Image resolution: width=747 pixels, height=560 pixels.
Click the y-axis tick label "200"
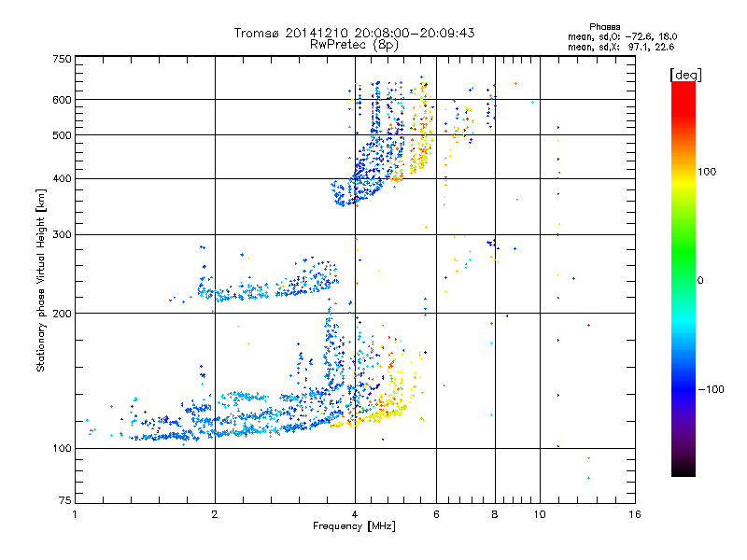[62, 313]
